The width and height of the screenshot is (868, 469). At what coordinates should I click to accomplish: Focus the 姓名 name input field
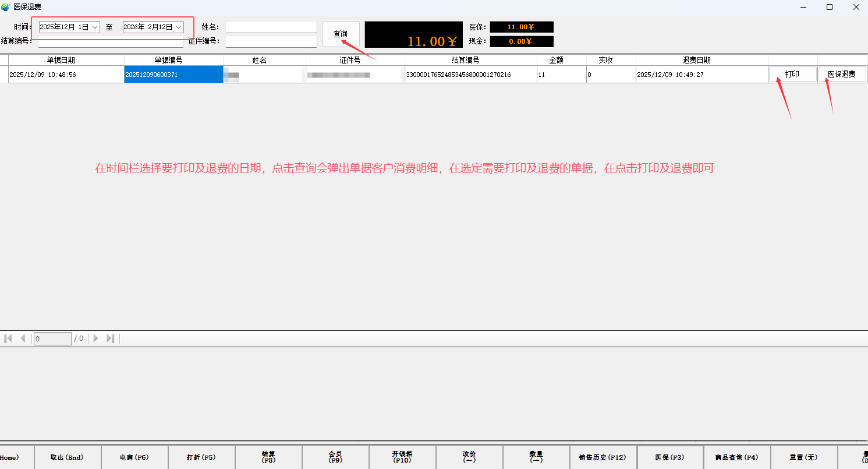point(271,27)
